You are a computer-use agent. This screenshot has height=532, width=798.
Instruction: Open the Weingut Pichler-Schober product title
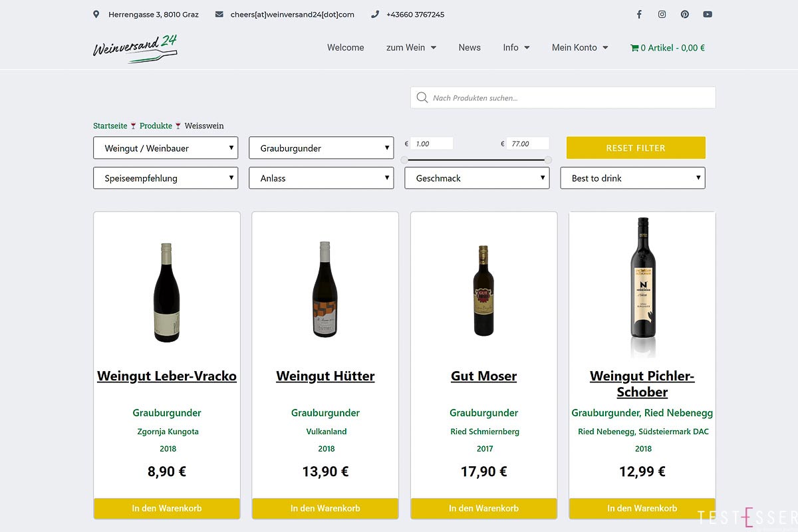pyautogui.click(x=642, y=384)
